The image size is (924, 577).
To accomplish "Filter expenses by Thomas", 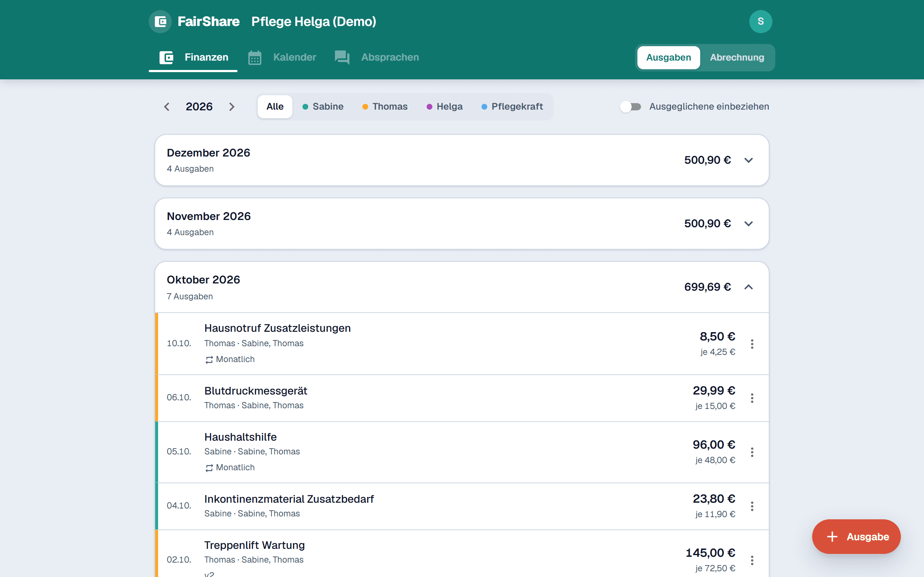I will 385,107.
